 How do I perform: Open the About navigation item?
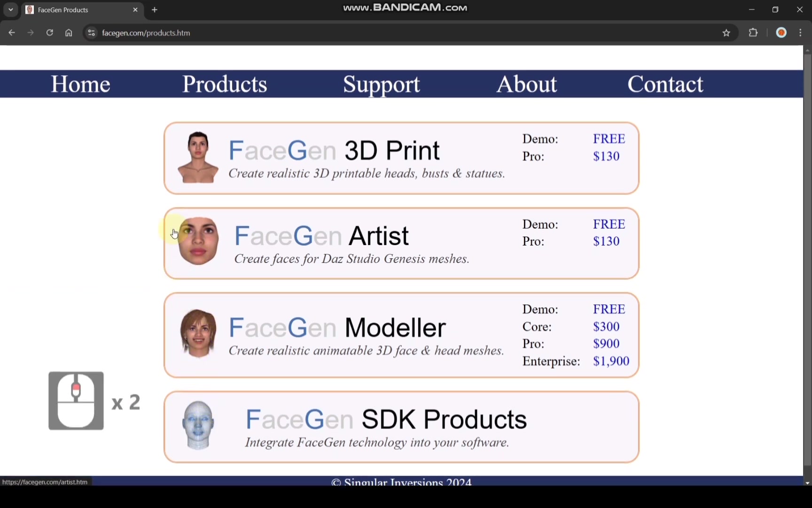(x=527, y=85)
